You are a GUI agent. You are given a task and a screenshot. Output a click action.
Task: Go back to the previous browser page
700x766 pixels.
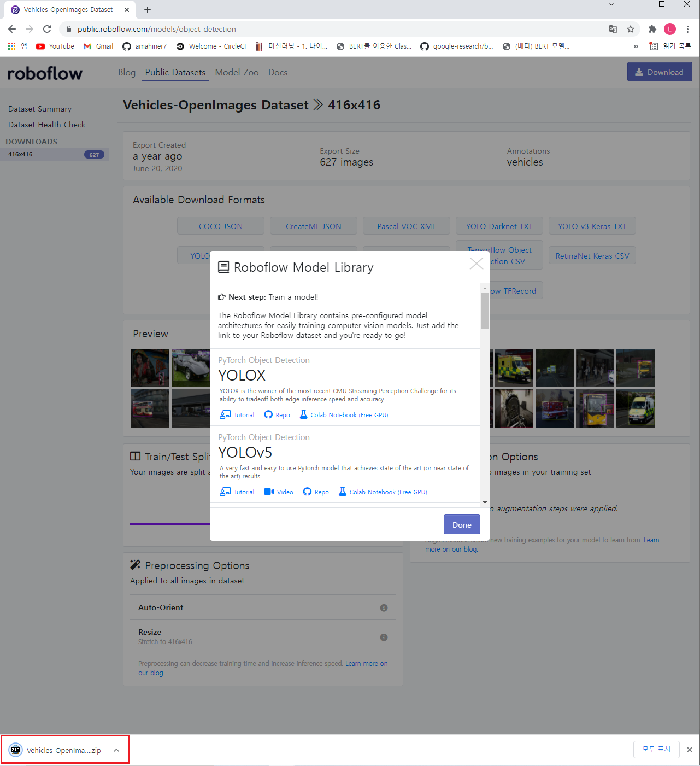coord(12,29)
